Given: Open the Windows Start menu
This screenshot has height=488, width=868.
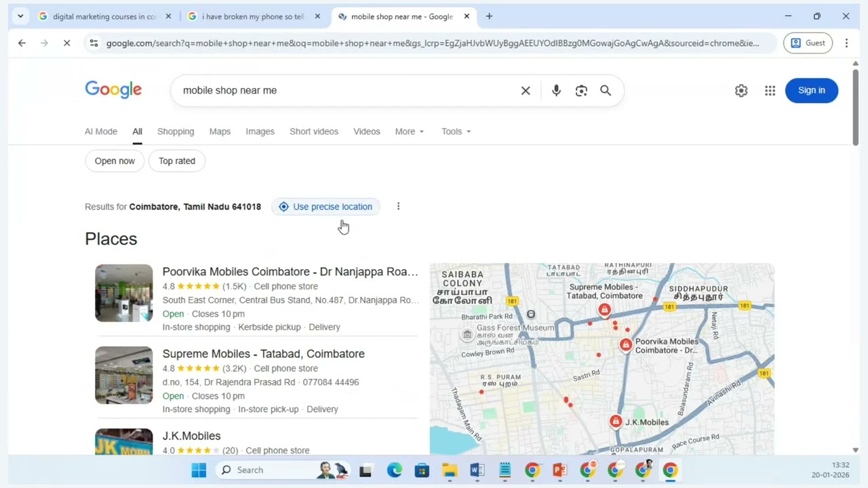Looking at the screenshot, I should (199, 470).
